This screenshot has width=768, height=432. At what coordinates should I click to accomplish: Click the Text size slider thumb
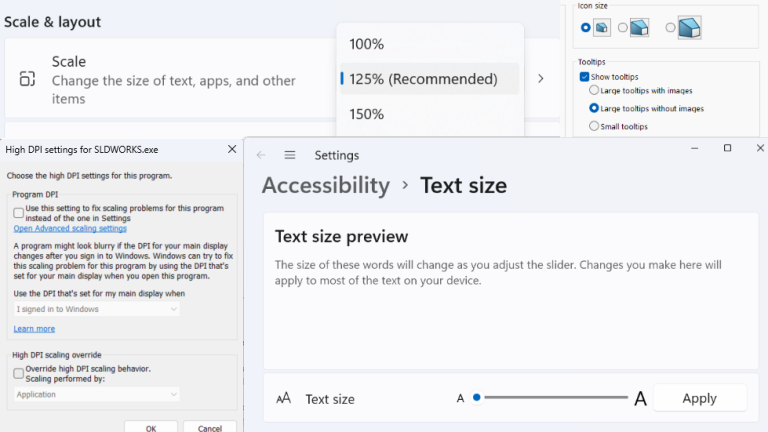[x=477, y=397]
